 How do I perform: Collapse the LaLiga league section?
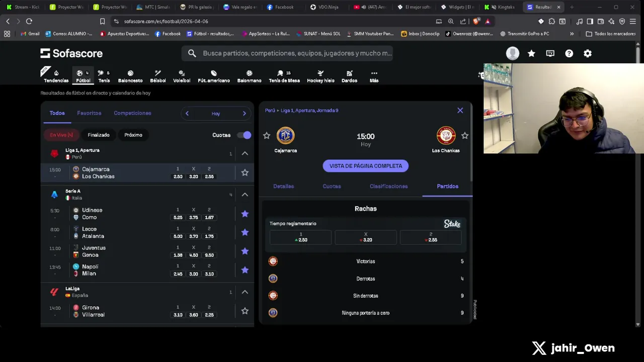coord(245,292)
